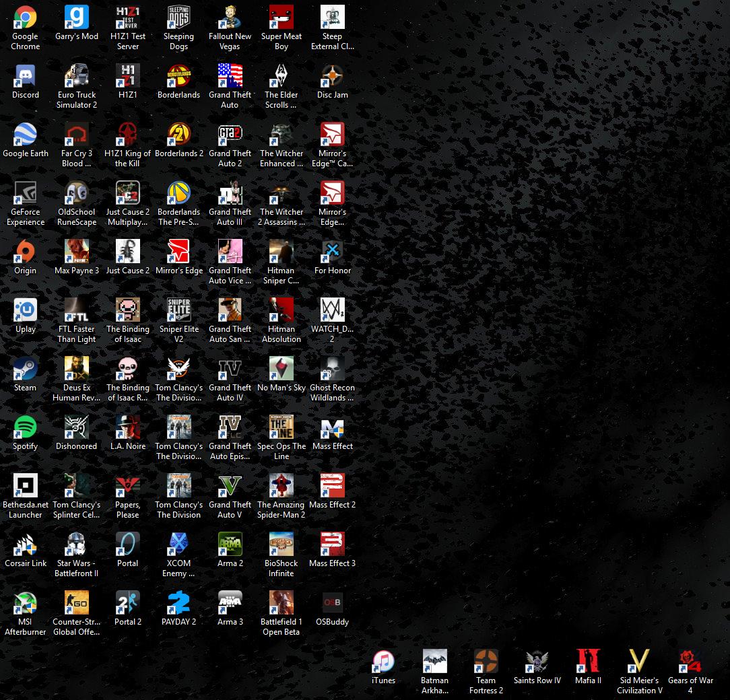The width and height of the screenshot is (730, 700).
Task: Open Bethesda.net Launcher
Action: (x=25, y=485)
